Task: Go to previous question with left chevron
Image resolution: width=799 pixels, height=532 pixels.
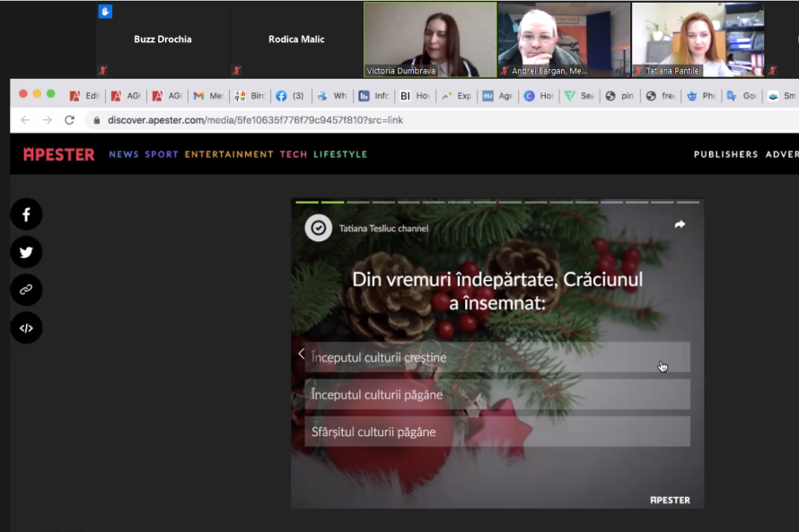Action: click(x=302, y=353)
